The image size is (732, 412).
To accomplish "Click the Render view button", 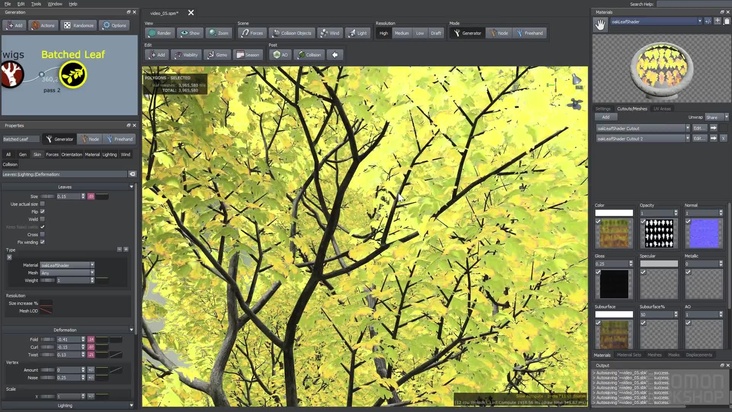I will point(160,33).
